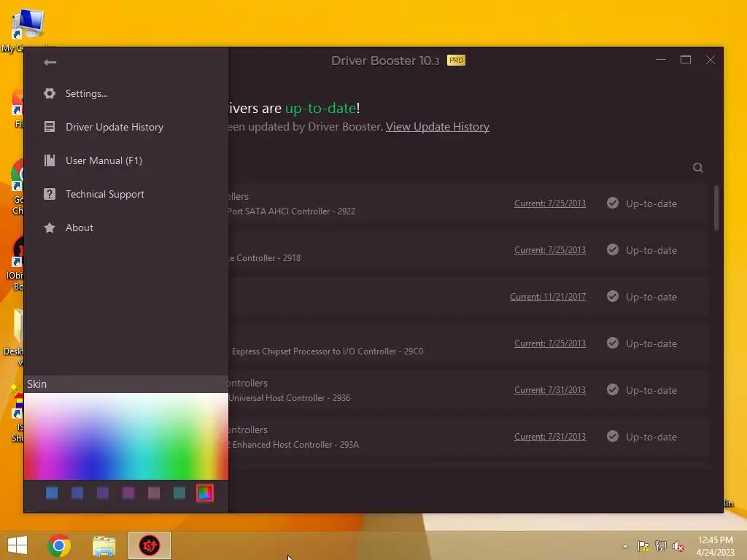This screenshot has width=747, height=560.
Task: Open Driver Update History menu item
Action: coord(115,127)
